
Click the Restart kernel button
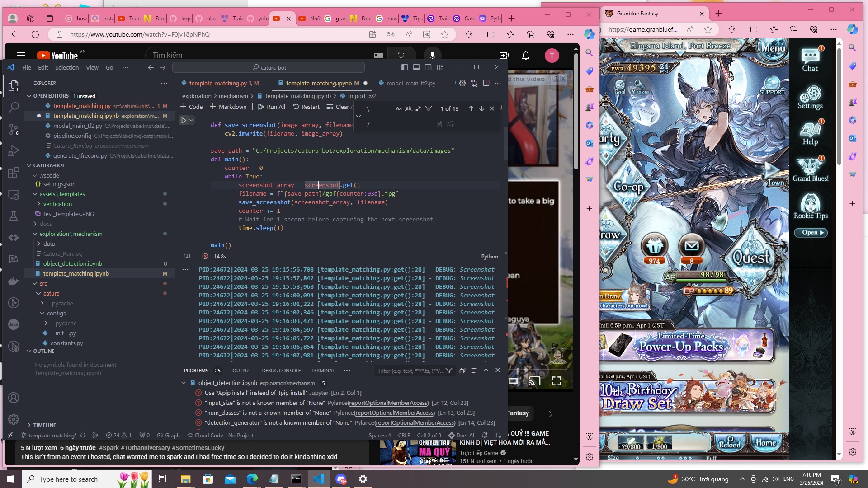coord(306,107)
